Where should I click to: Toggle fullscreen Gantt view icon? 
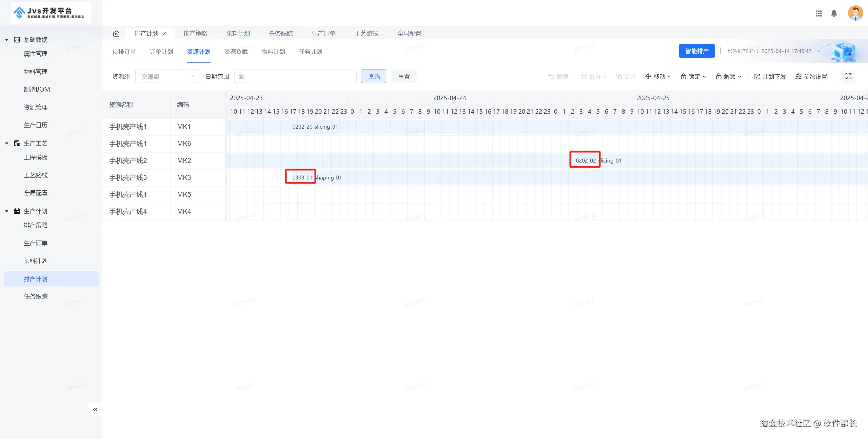pos(848,76)
